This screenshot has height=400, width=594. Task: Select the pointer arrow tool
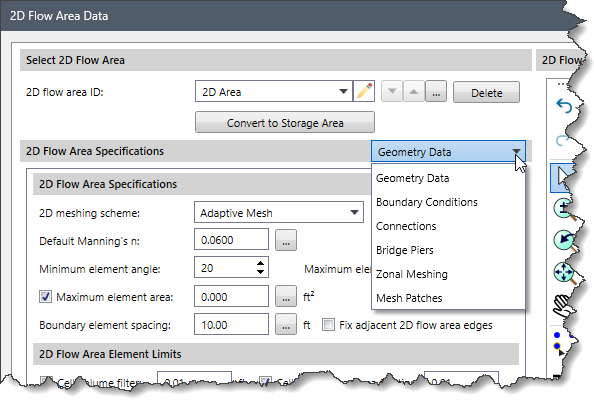click(x=563, y=177)
